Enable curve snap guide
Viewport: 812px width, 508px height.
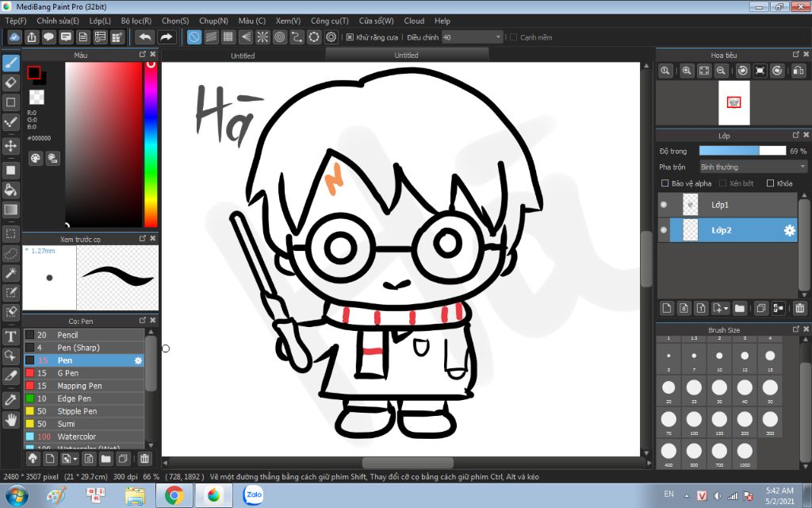297,37
